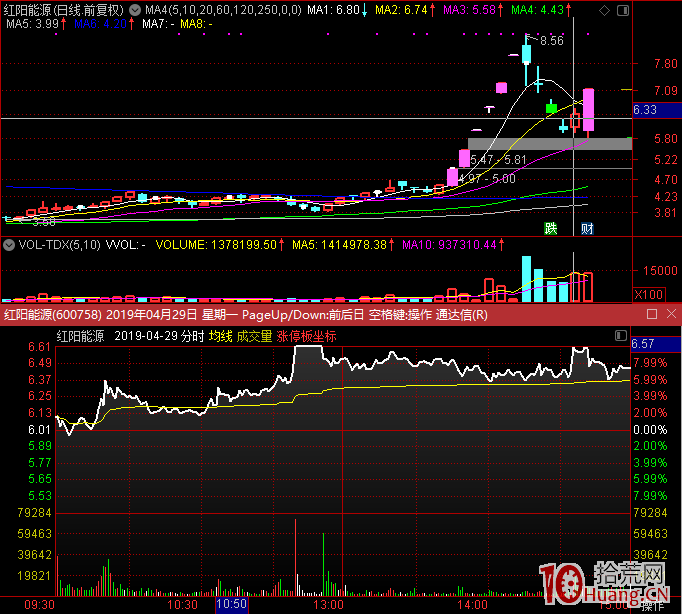Click the MA5: 3.99 value
The width and height of the screenshot is (682, 614).
[x=32, y=23]
